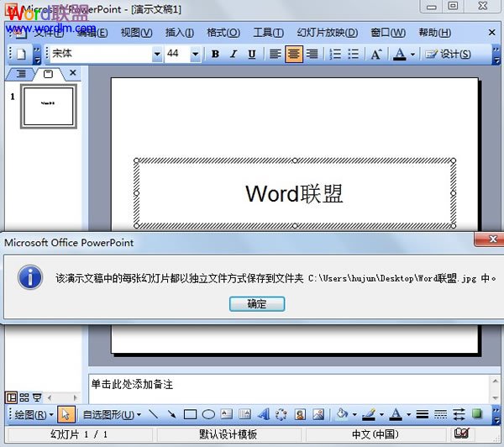Click the spelling check status bar icon
The image size is (504, 447).
pos(461,434)
